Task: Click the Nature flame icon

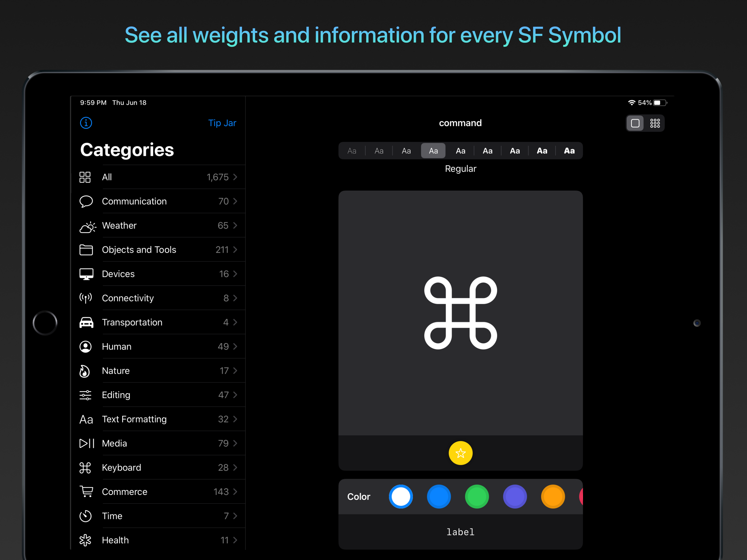Action: tap(84, 371)
